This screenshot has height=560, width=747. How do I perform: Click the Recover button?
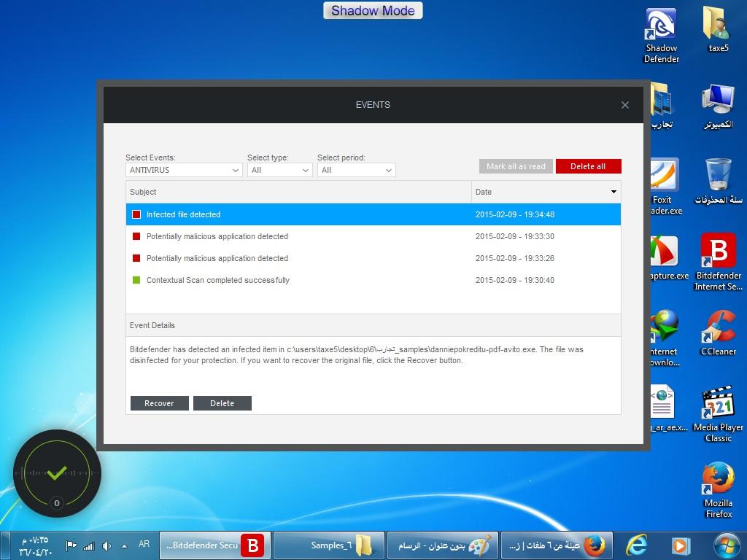pos(160,403)
